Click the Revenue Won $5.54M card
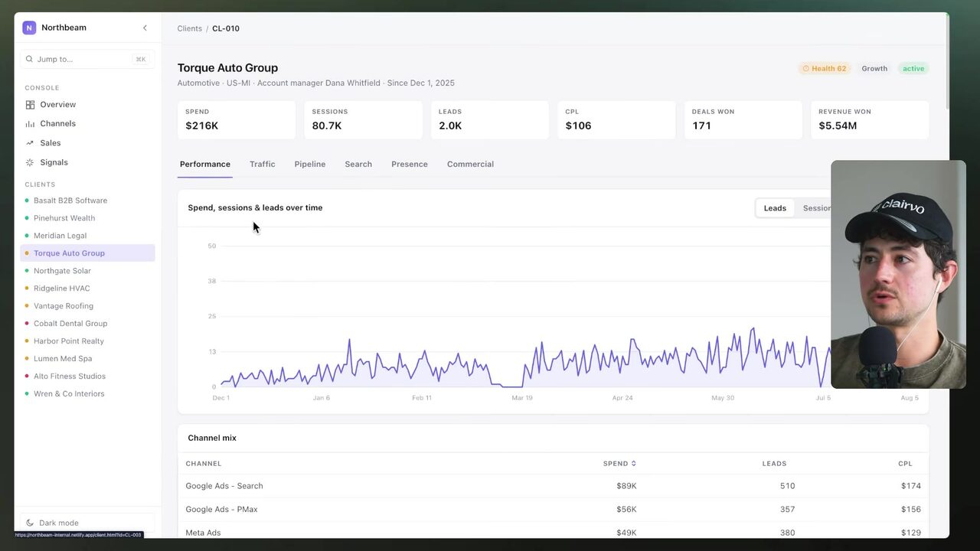The image size is (980, 551). coord(870,119)
